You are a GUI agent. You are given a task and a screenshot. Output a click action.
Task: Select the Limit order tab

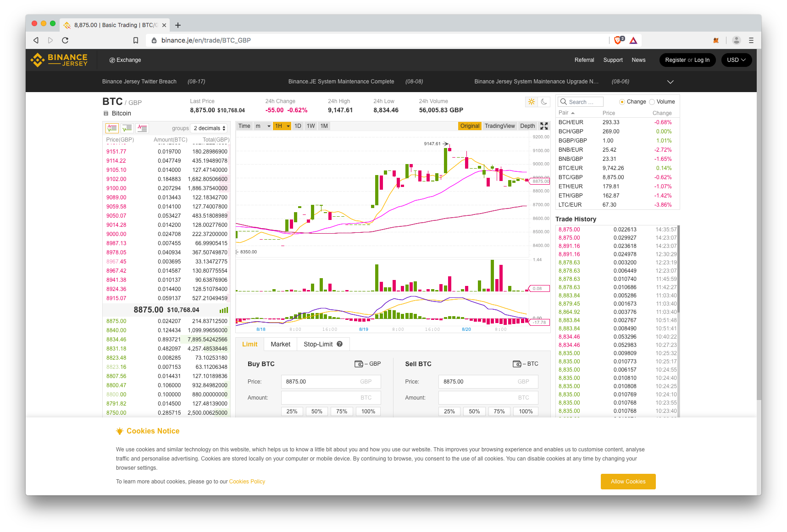[250, 344]
